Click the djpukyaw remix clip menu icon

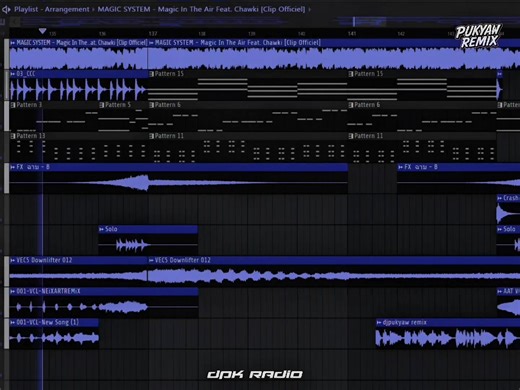[x=379, y=322]
